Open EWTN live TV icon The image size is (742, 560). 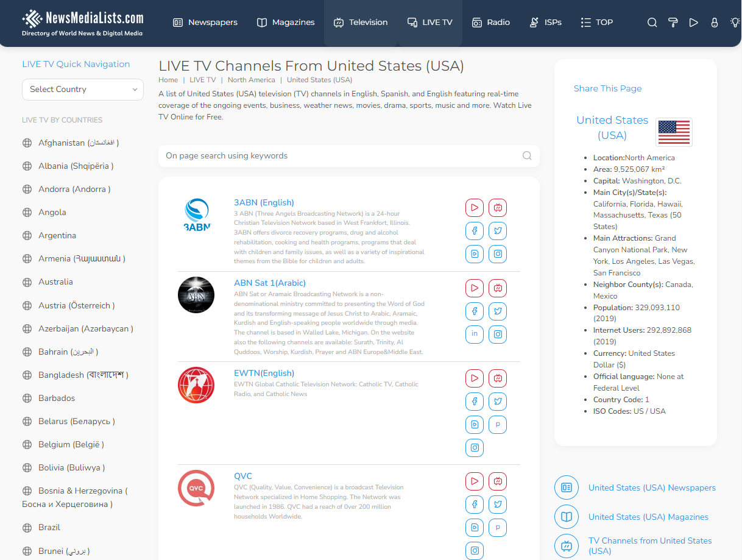click(498, 378)
